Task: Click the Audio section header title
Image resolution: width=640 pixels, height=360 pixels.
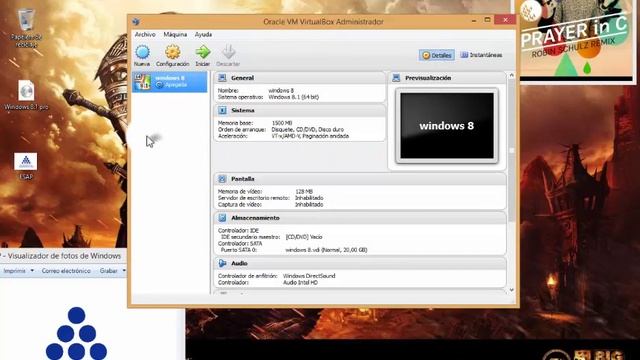Action: tap(239, 264)
